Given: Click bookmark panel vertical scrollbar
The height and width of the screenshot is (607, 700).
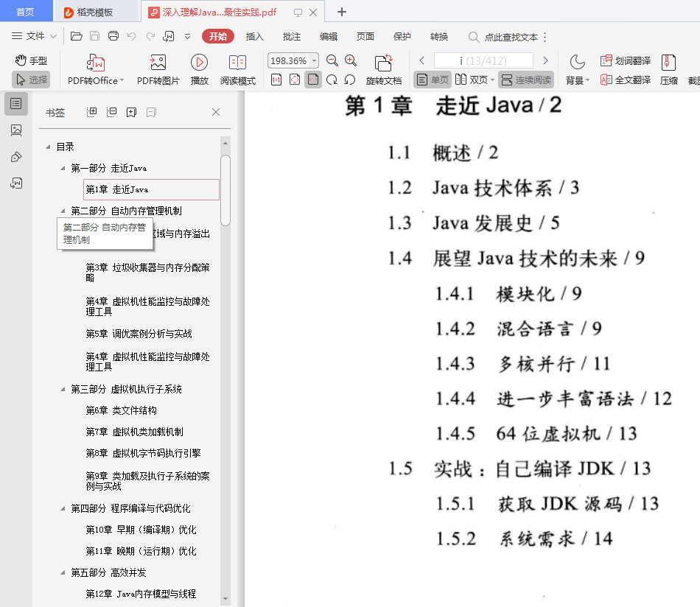Looking at the screenshot, I should 225,191.
